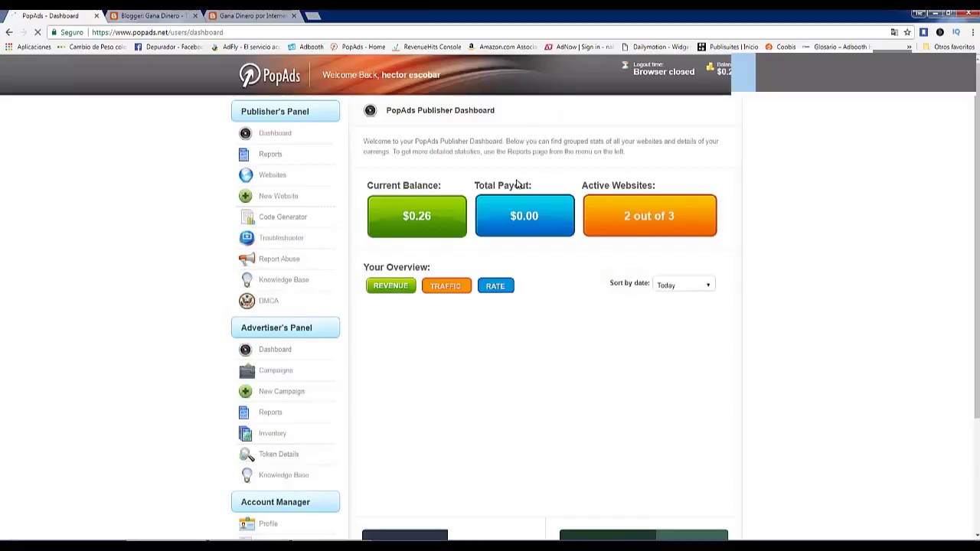Viewport: 980px width, 551px height.
Task: Click the DMCA seal icon
Action: (x=247, y=301)
